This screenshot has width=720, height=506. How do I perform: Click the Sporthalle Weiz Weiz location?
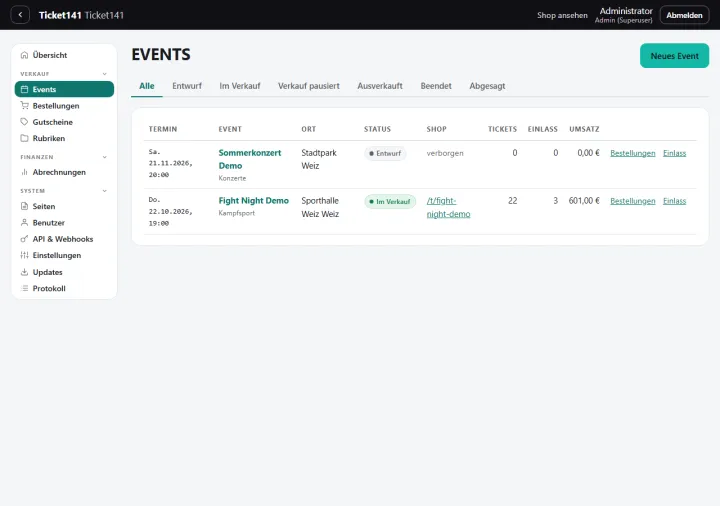click(320, 207)
